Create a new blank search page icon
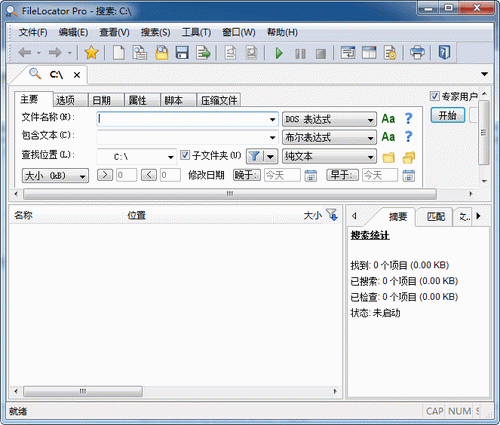This screenshot has width=500, height=425. pos(119,53)
